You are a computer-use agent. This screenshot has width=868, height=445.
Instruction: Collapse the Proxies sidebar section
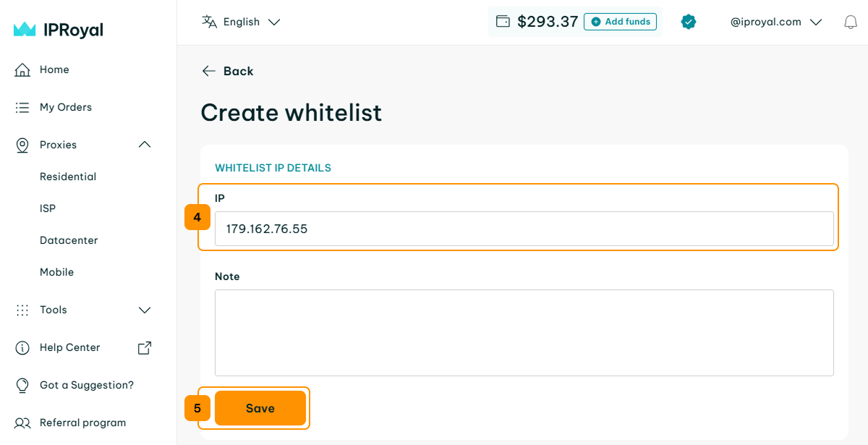145,145
